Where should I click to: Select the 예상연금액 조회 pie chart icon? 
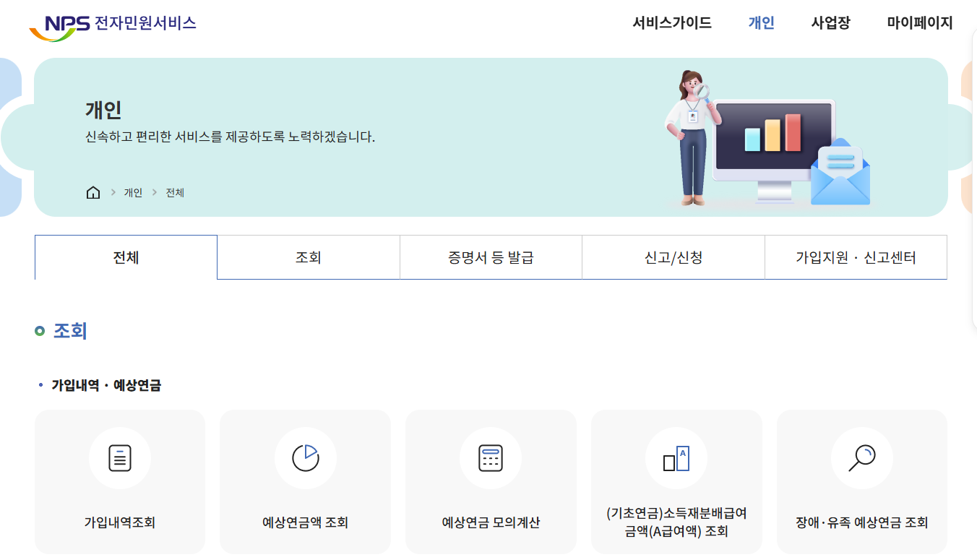coord(305,457)
